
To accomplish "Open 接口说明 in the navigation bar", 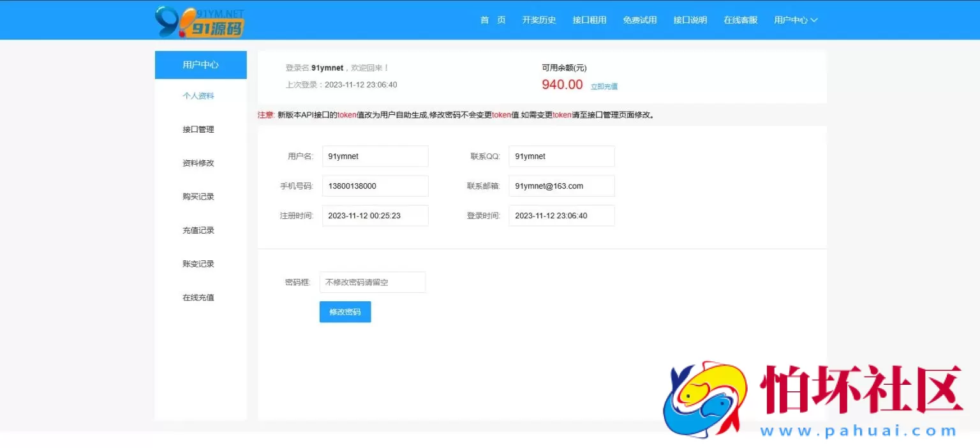I will [690, 20].
